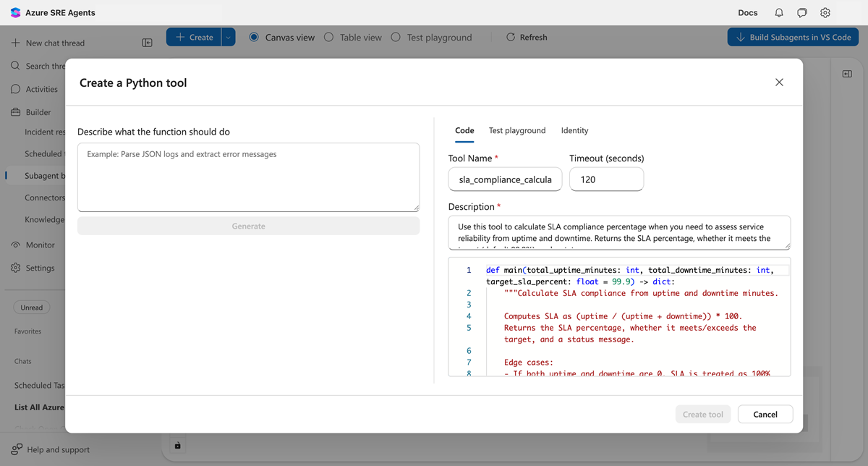Click the Tool Name input field
This screenshot has height=466, width=868.
(505, 179)
